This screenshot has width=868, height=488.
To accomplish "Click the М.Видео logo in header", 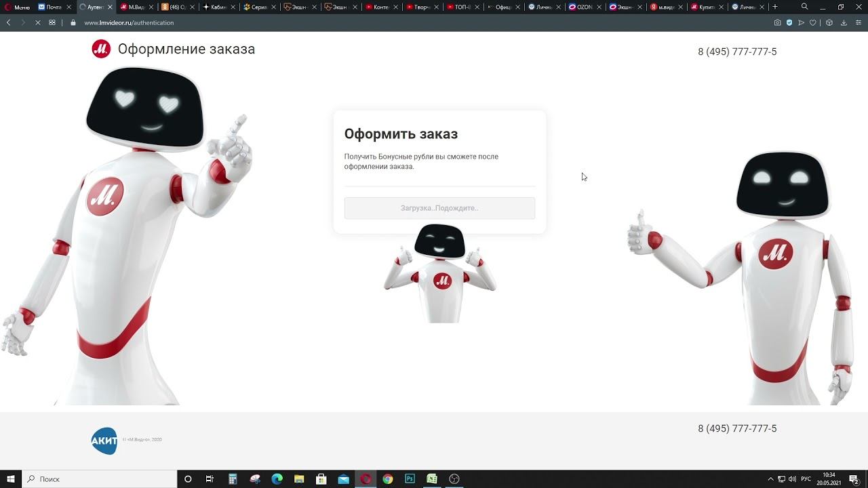I will pos(101,49).
